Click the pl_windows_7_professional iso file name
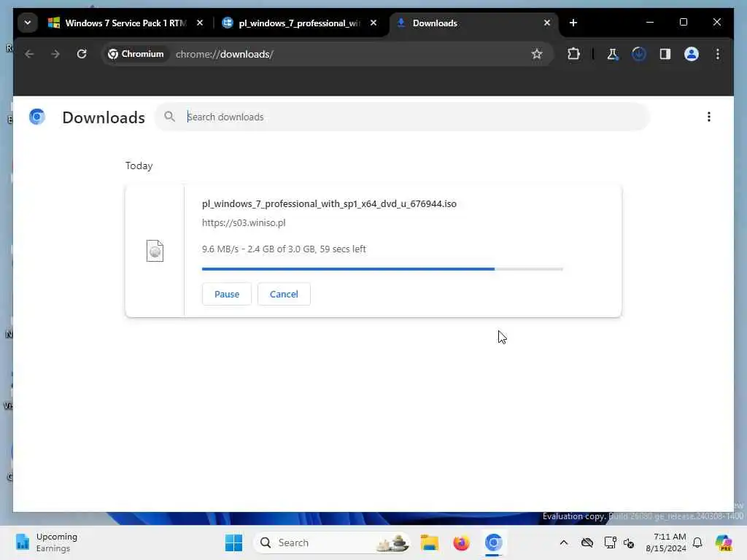This screenshot has width=747, height=560. (x=329, y=204)
